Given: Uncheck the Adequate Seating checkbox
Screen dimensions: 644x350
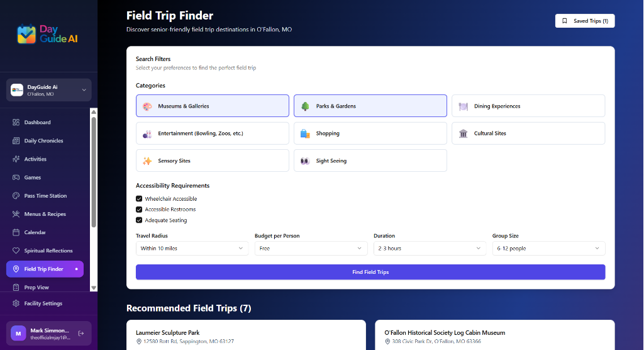Looking at the screenshot, I should click(x=139, y=220).
